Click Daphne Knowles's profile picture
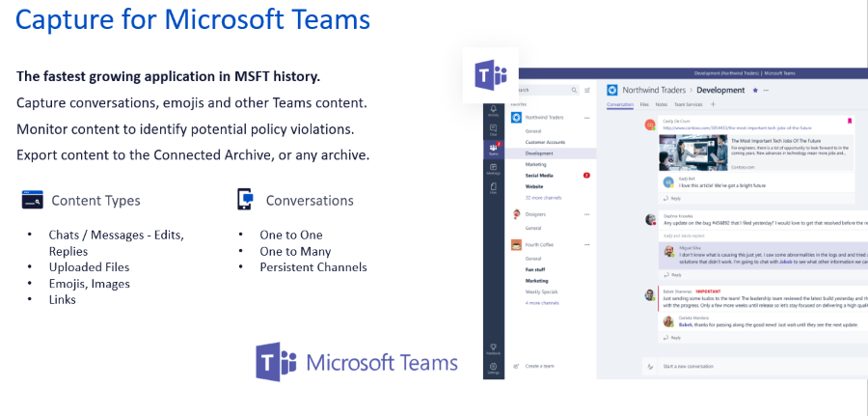 650,219
